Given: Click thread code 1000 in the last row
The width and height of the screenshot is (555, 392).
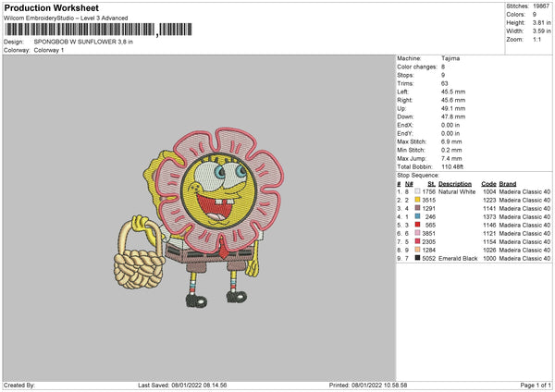Looking at the screenshot, I should click(489, 258).
